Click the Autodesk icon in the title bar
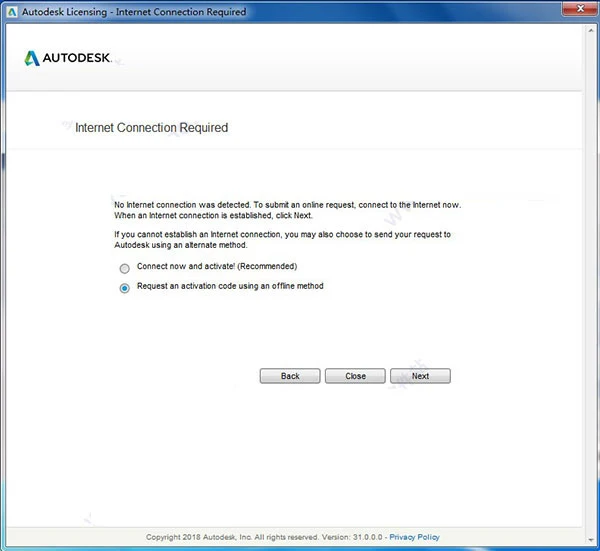This screenshot has width=600, height=551. [x=12, y=12]
